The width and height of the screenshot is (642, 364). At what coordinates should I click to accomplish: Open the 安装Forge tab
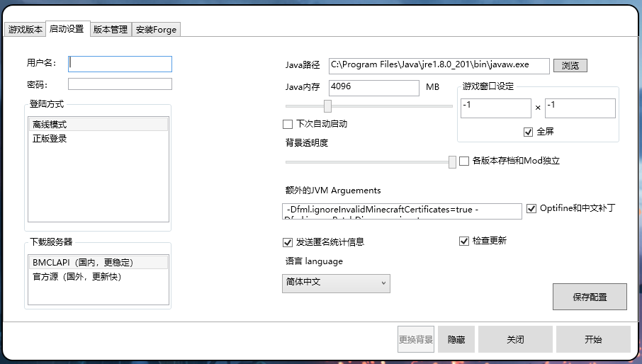coord(156,30)
